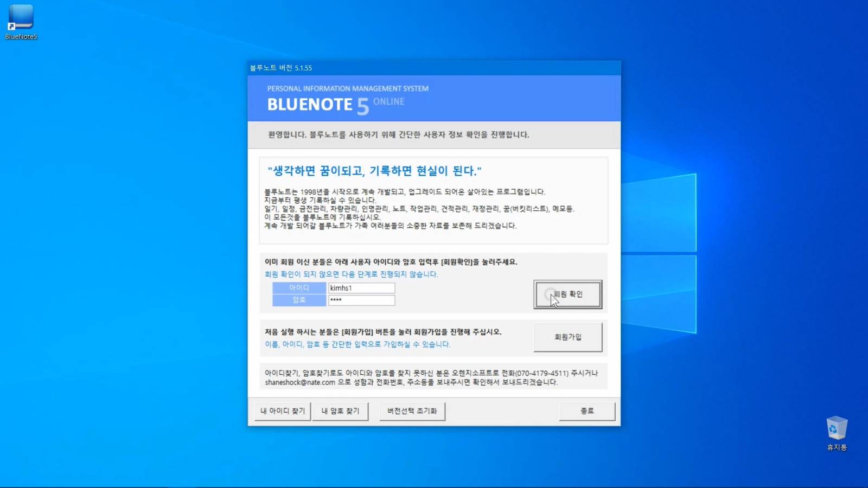Select the Recycle Bin (휴지통) desktop icon
This screenshot has height=488, width=868.
pyautogui.click(x=837, y=433)
